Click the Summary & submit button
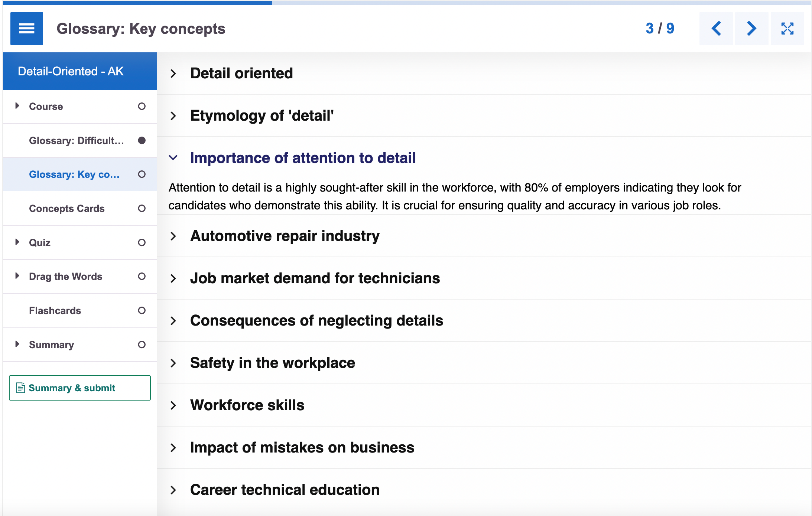The image size is (812, 516). coord(79,388)
